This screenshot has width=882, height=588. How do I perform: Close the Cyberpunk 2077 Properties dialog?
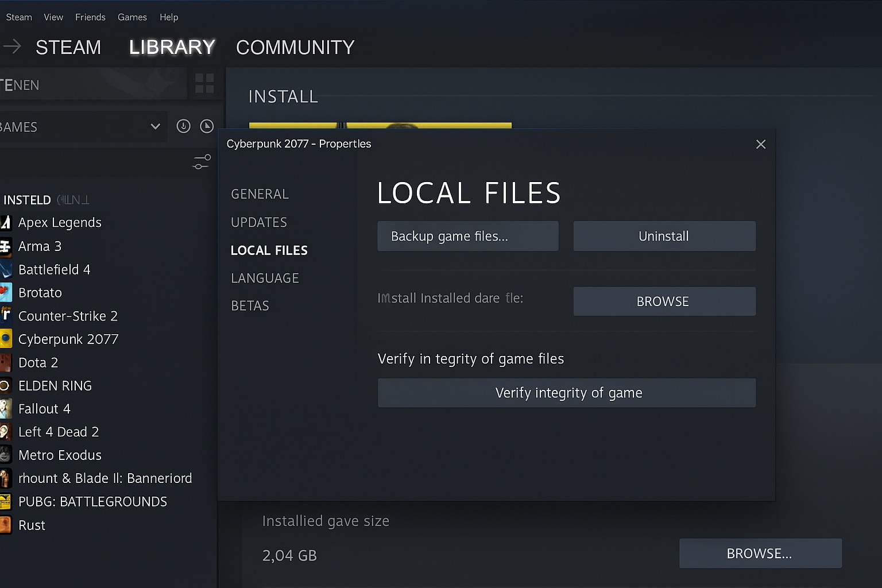point(761,144)
